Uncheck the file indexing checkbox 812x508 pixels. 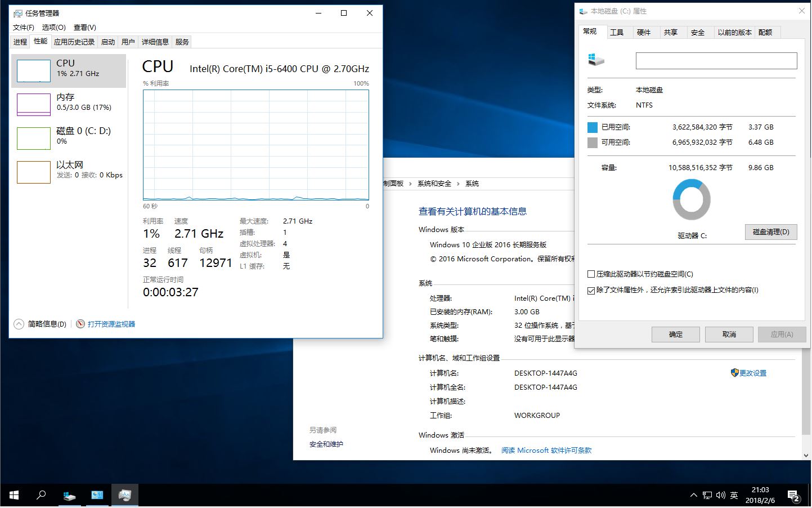[x=591, y=290]
